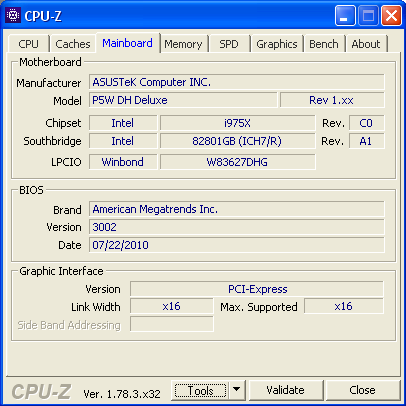Select southbridge value 82801GB (ICH7/R)
This screenshot has height=406, width=406.
click(x=237, y=141)
